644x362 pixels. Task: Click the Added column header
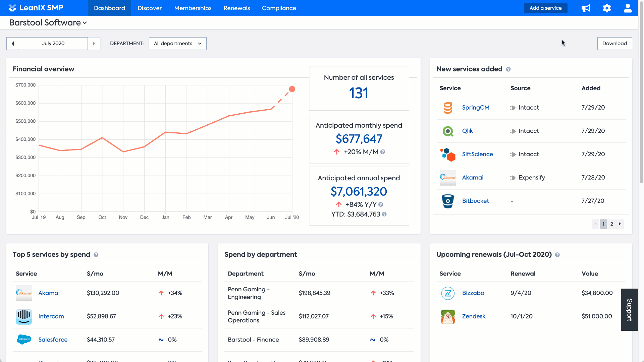coord(591,88)
